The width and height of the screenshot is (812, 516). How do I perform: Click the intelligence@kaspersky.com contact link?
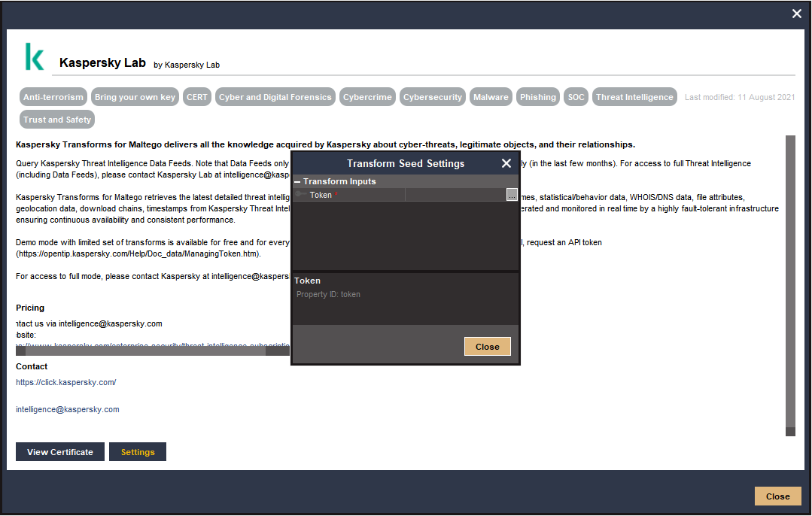click(x=67, y=409)
